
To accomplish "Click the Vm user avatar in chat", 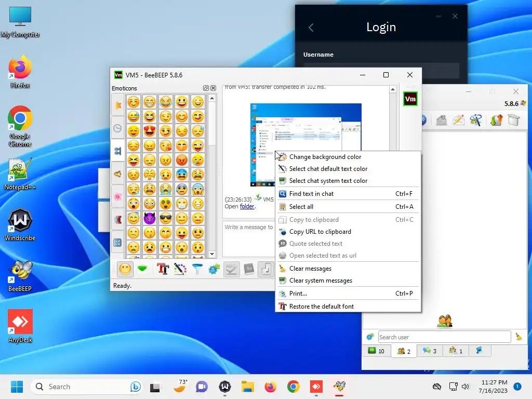I will [410, 99].
